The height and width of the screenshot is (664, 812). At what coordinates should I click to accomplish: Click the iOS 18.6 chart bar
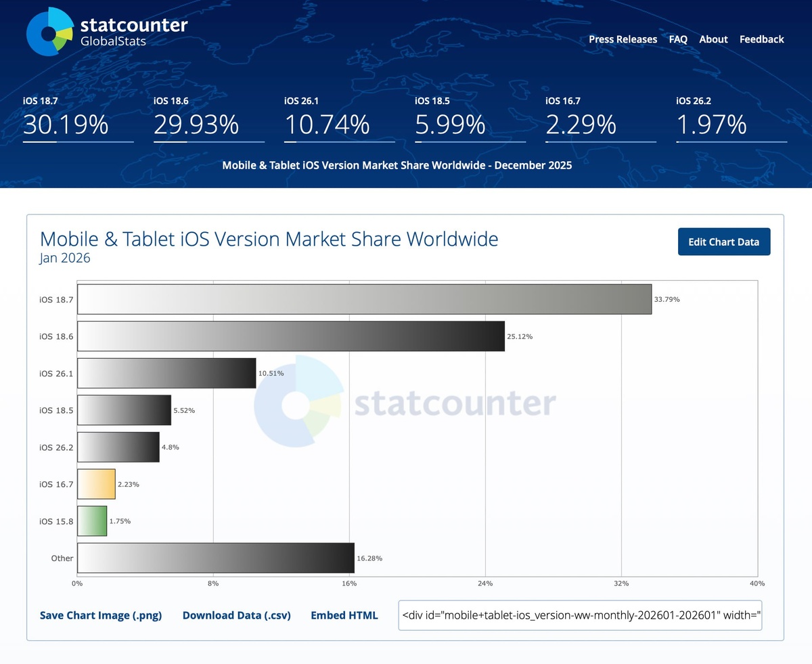(x=291, y=336)
